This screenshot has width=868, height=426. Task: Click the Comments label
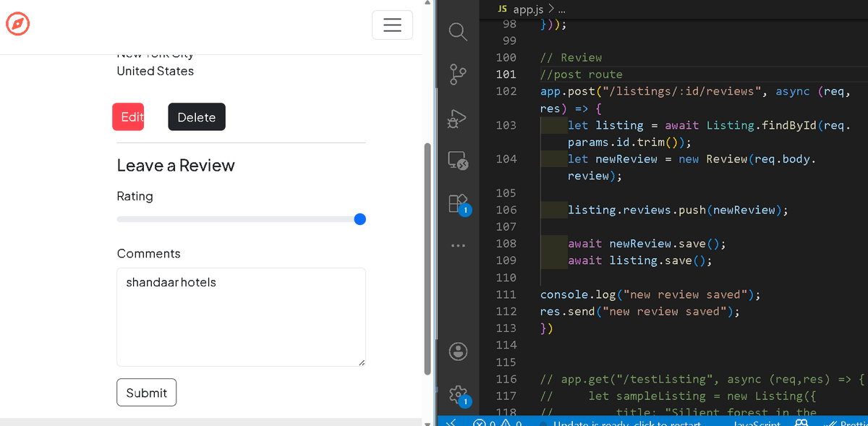[149, 253]
